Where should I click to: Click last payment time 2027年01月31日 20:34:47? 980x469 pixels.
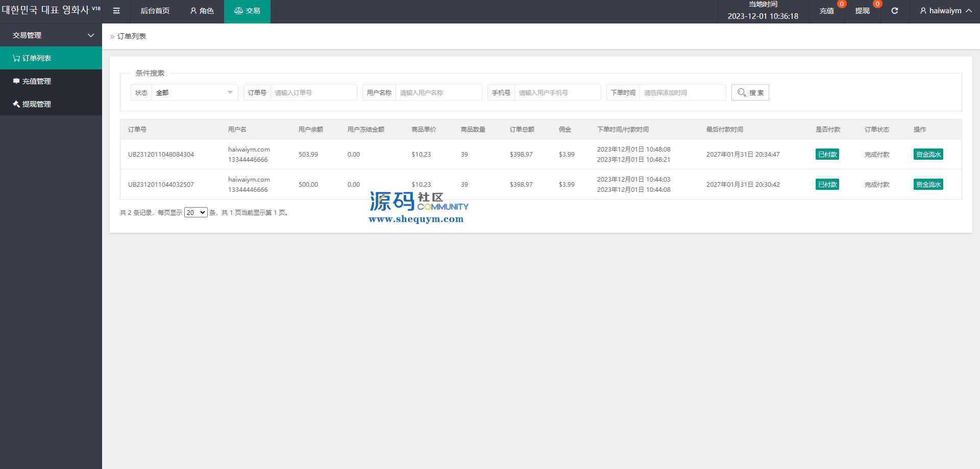pos(743,154)
